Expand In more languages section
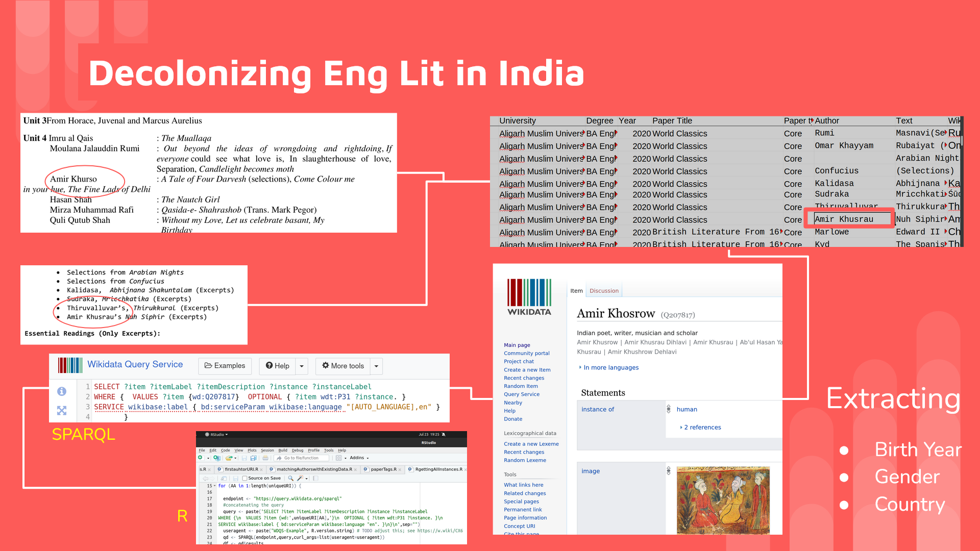 610,367
